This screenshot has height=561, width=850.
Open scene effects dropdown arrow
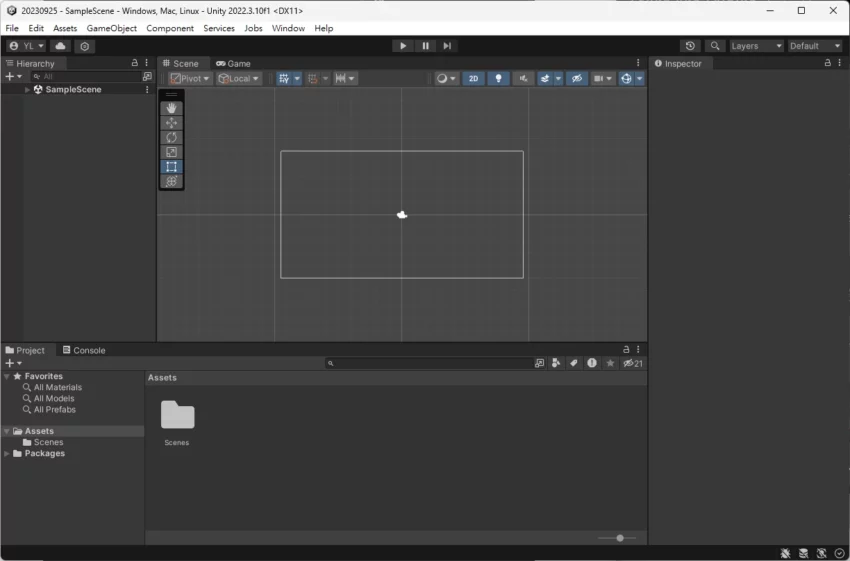tap(558, 79)
